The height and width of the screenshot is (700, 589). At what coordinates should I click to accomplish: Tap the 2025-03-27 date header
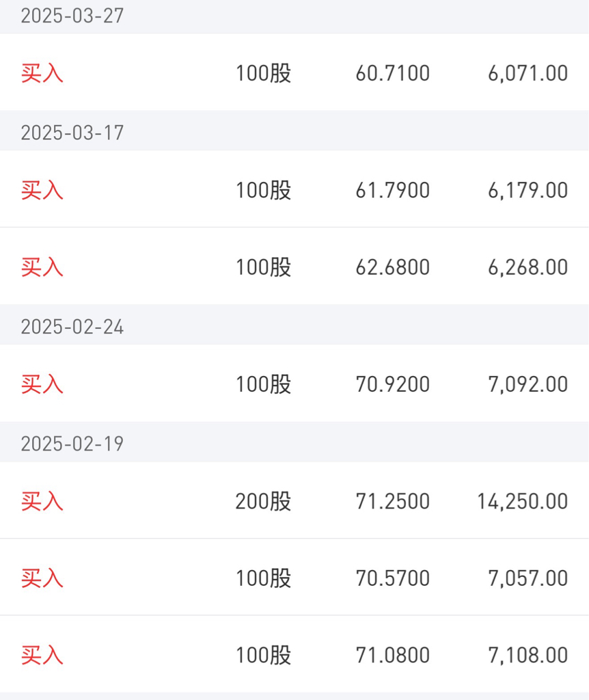72,16
